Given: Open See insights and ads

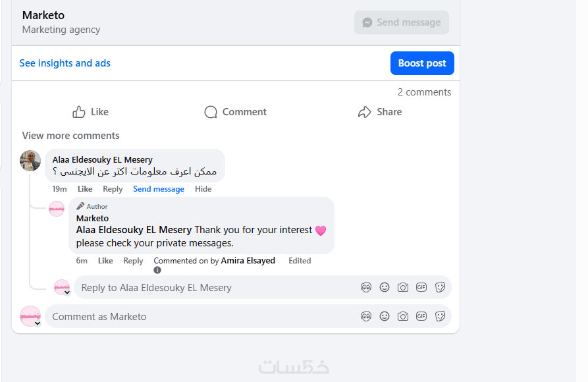Looking at the screenshot, I should [65, 63].
